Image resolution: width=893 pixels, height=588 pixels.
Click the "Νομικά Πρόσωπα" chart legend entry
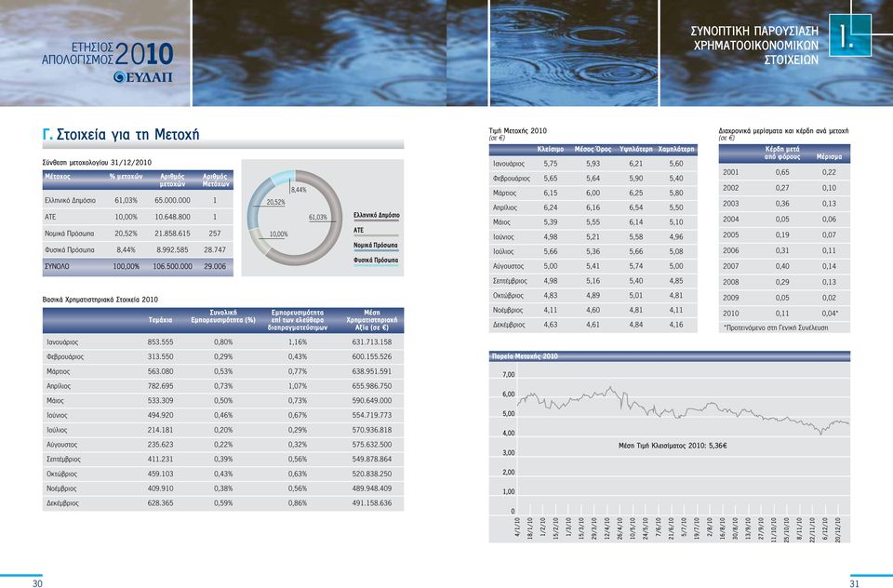pyautogui.click(x=376, y=245)
